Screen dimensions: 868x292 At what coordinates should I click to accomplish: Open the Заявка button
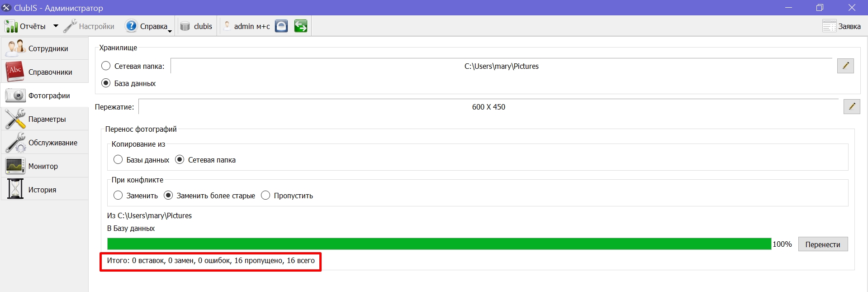pos(841,26)
